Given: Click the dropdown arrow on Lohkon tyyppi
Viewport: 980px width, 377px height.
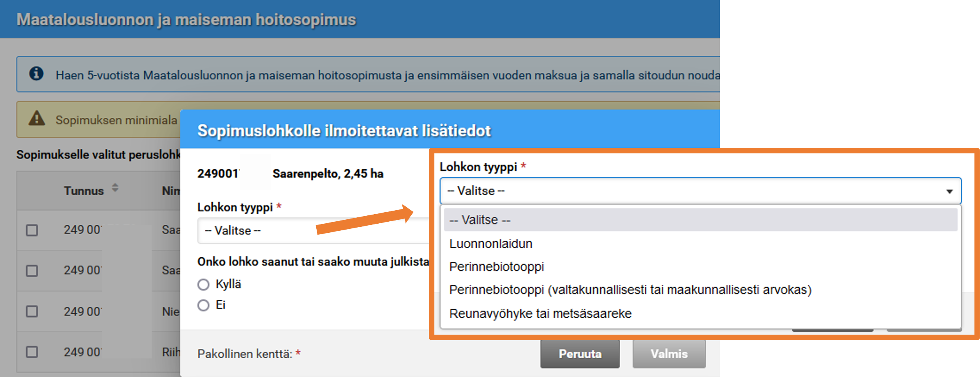Looking at the screenshot, I should 949,191.
